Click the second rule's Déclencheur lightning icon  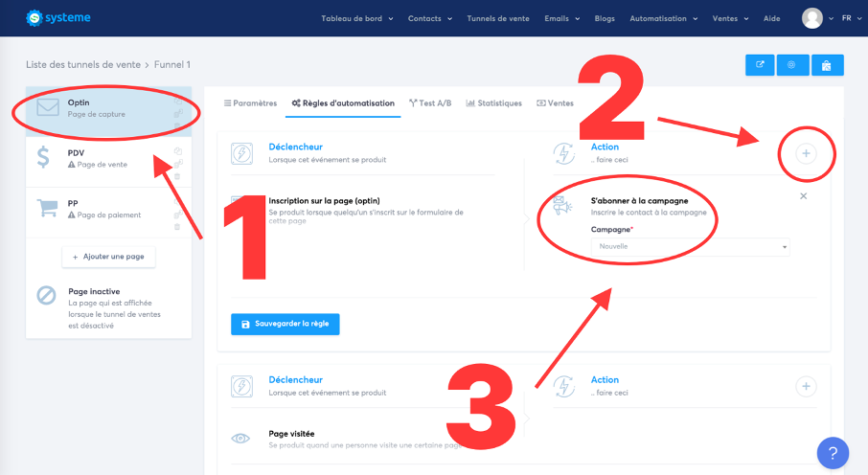[x=242, y=387]
